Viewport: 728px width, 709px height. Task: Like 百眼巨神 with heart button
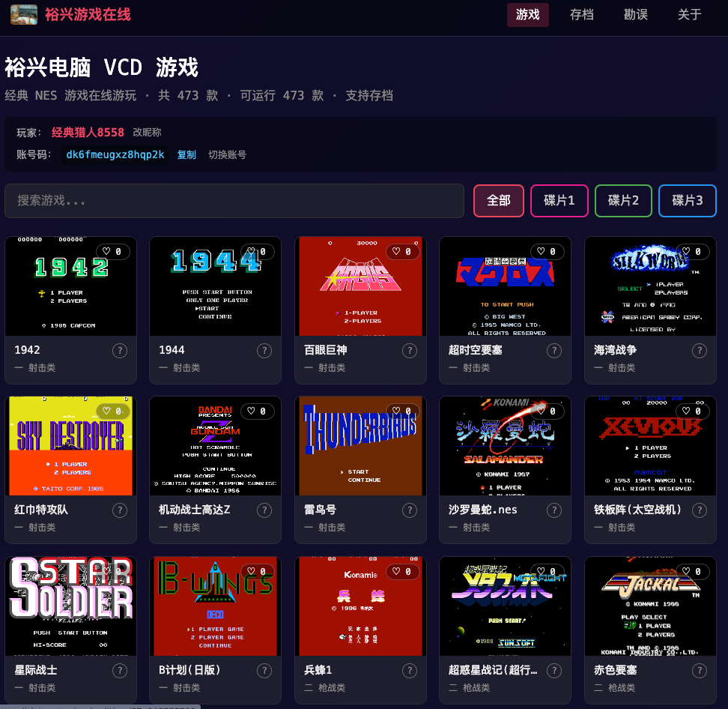402,251
